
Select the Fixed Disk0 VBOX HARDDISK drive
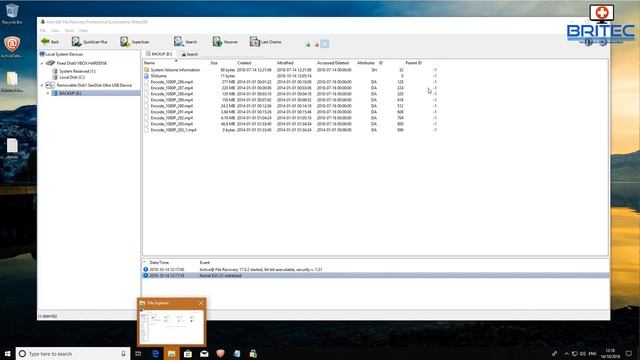pyautogui.click(x=82, y=63)
